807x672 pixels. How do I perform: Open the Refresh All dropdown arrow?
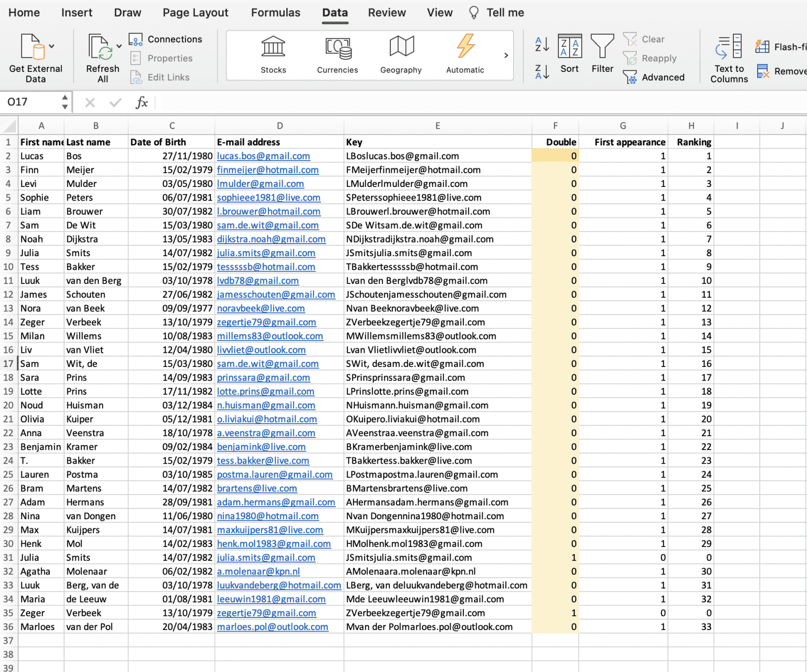(x=119, y=46)
